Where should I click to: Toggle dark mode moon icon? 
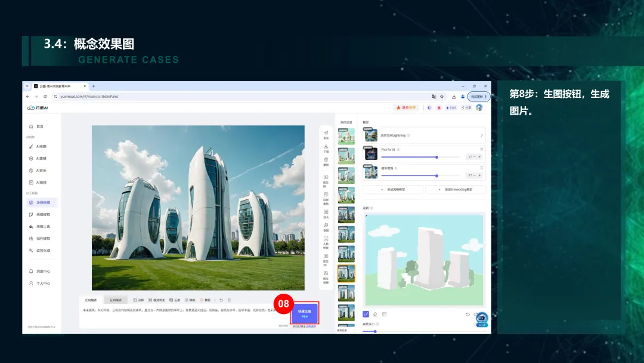click(429, 107)
